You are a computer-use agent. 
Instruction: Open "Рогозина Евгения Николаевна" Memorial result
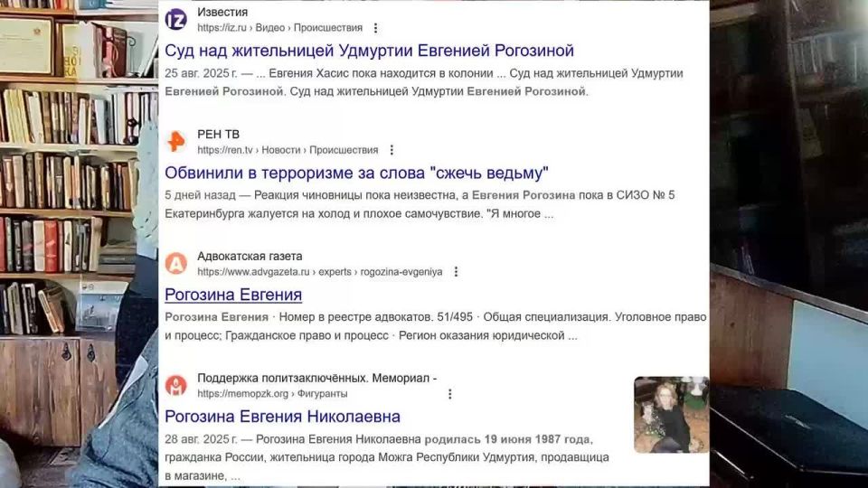pyautogui.click(x=282, y=417)
